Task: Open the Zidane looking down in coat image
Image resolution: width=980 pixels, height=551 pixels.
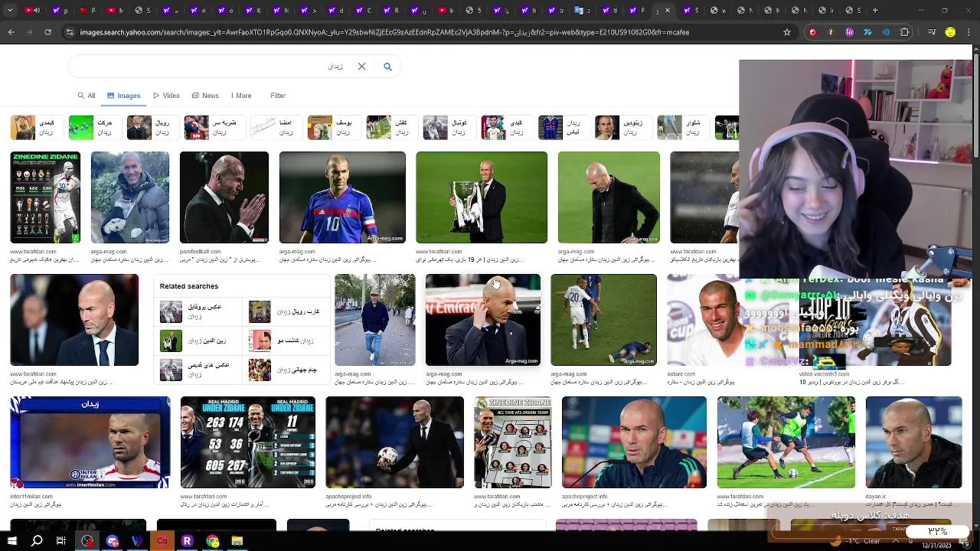Action: pyautogui.click(x=609, y=197)
